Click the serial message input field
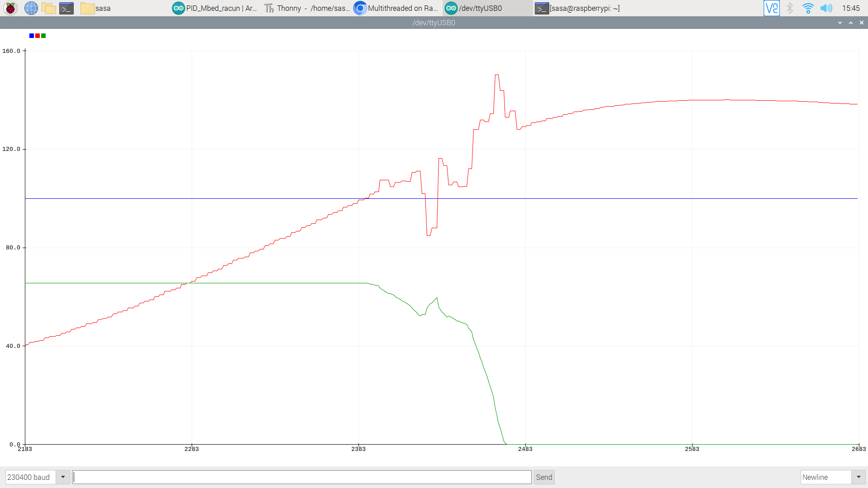Viewport: 868px width, 488px height. 302,477
